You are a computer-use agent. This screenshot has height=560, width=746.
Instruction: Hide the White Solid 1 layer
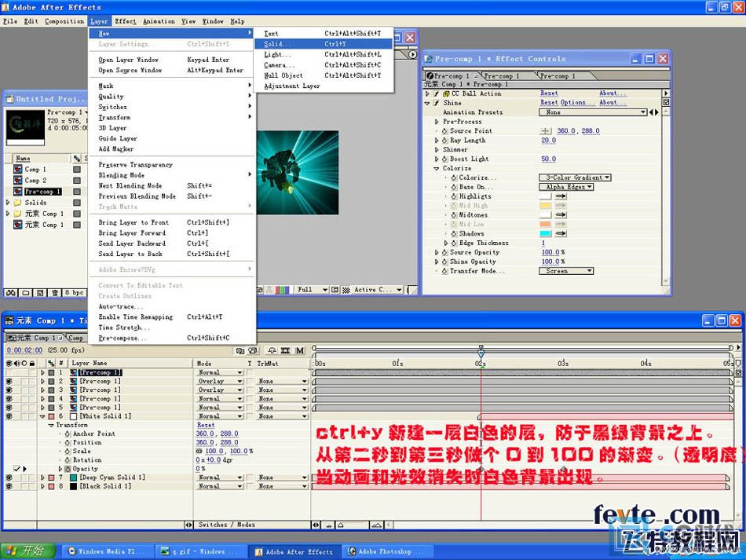point(9,416)
